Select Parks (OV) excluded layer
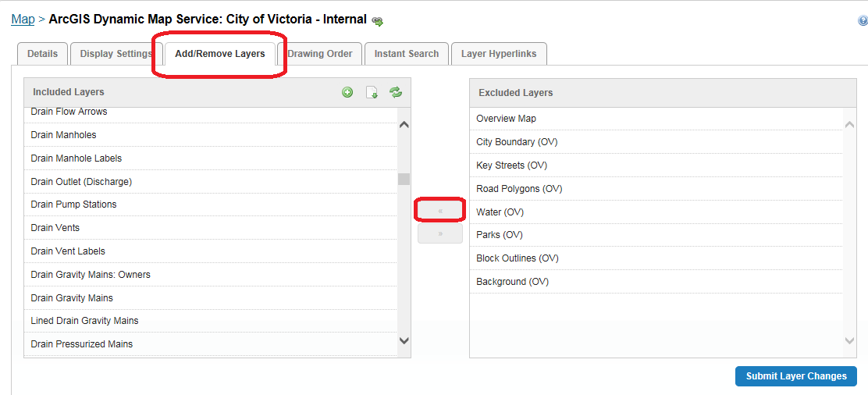 (656, 235)
